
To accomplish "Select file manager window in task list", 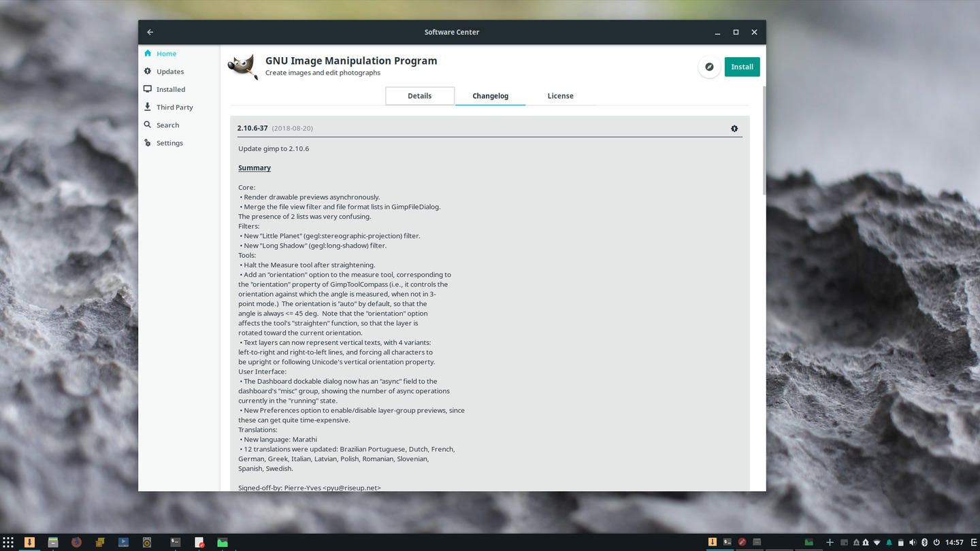I will 757,542.
